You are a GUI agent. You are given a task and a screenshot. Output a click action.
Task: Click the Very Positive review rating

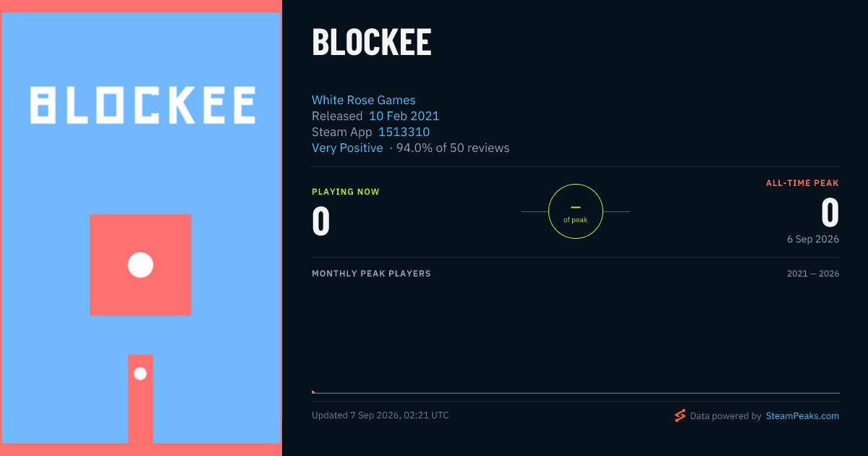pos(347,148)
